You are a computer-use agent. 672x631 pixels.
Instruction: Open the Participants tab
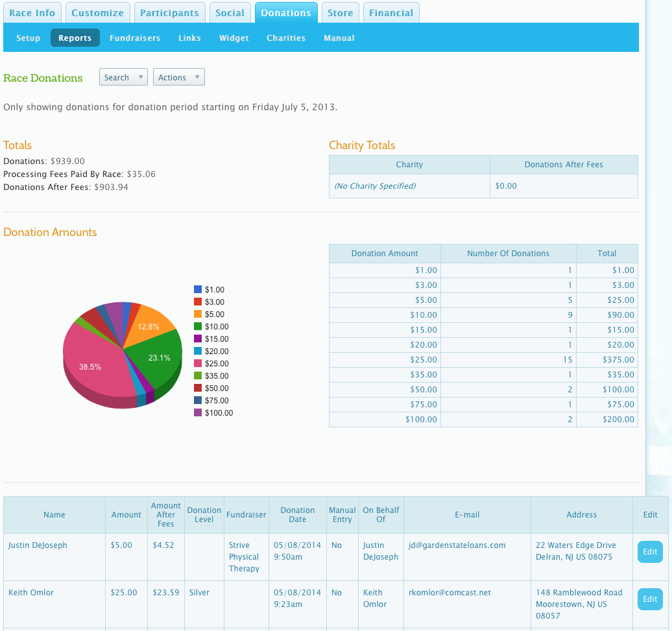tap(169, 12)
